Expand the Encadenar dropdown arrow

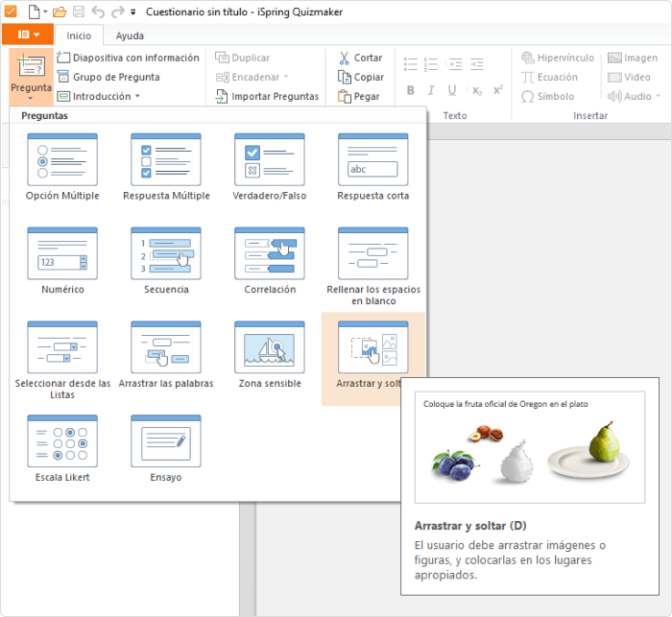(x=285, y=77)
